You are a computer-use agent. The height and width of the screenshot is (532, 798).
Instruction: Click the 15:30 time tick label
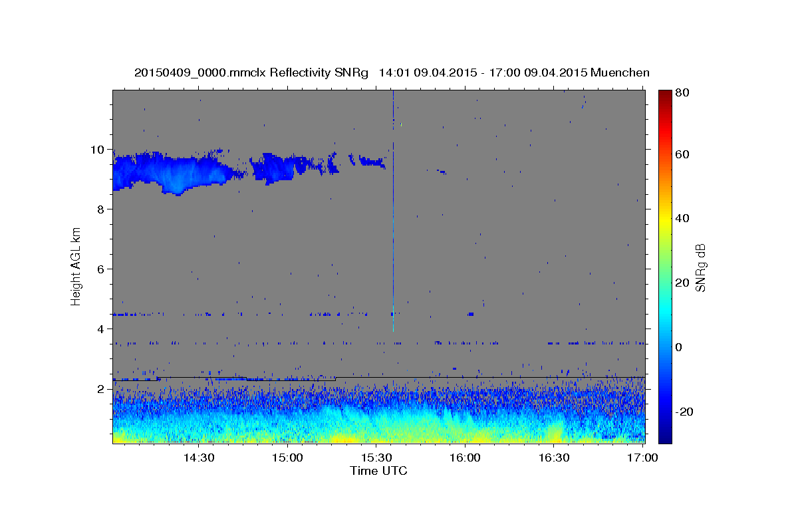coord(376,458)
